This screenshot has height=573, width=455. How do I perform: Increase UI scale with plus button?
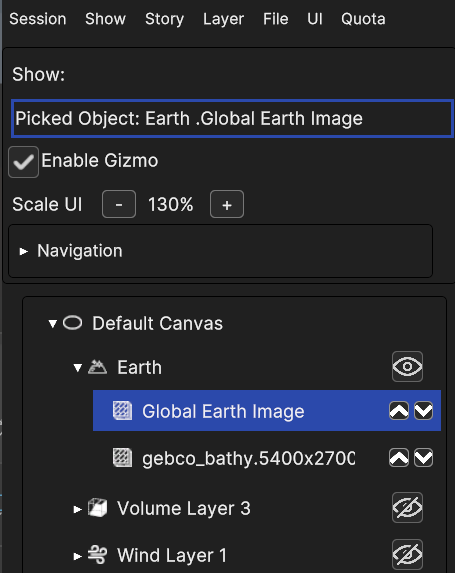coord(227,204)
